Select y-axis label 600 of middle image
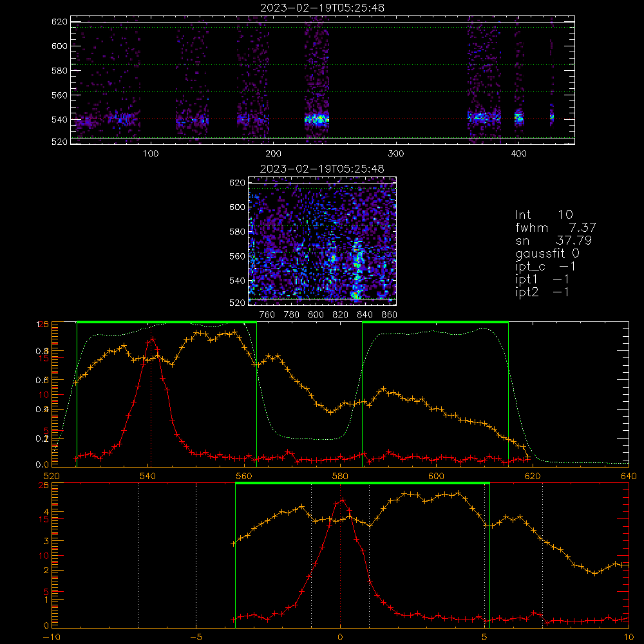Viewport: 644px width, 644px height. (x=237, y=207)
